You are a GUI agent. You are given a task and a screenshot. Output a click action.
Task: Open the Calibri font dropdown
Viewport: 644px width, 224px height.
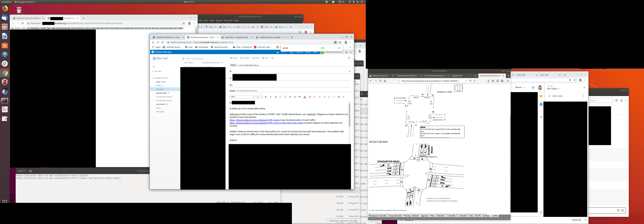242,97
